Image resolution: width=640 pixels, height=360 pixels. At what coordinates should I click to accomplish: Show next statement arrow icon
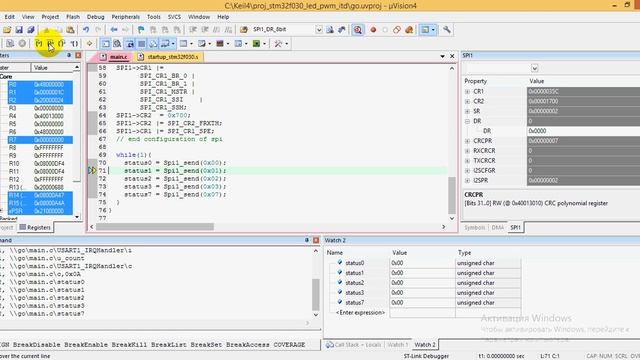[89, 44]
